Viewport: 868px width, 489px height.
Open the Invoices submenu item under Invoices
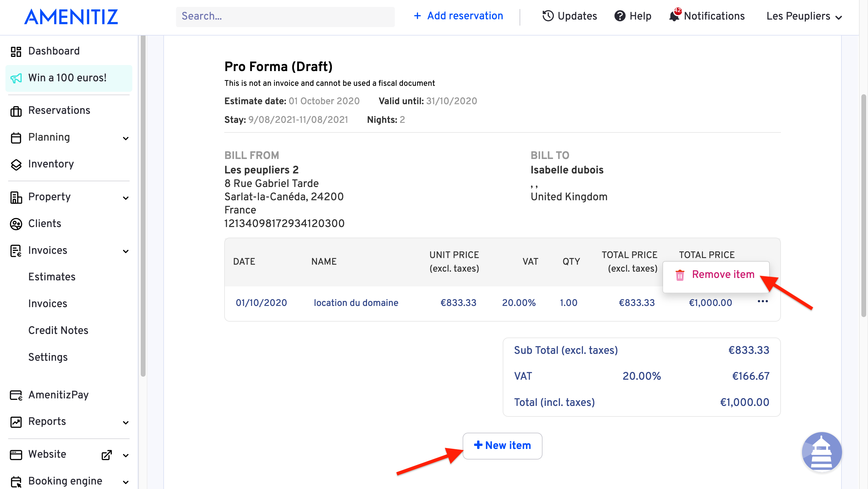pyautogui.click(x=48, y=304)
